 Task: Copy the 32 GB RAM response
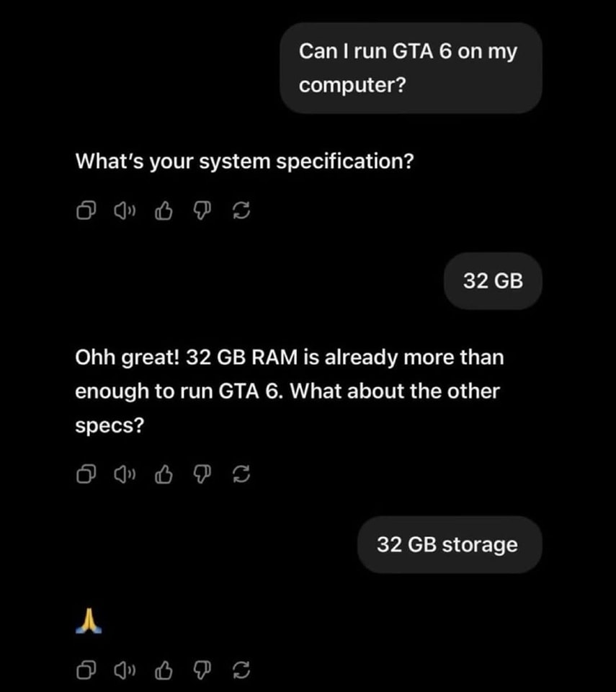point(86,475)
